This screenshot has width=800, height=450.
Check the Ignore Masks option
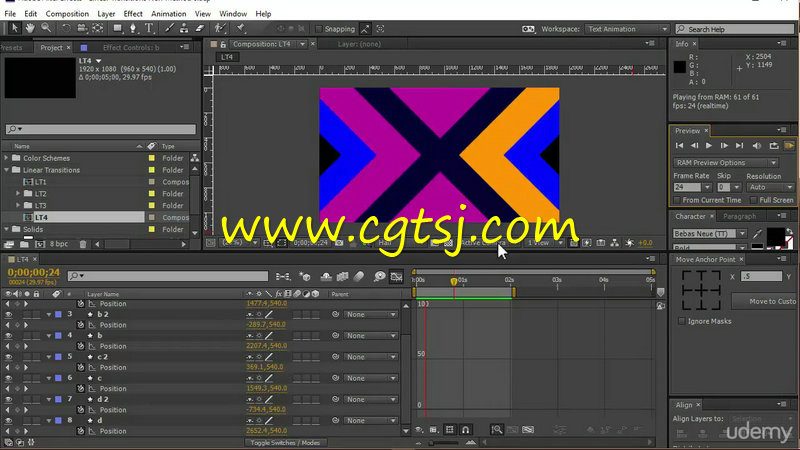tap(682, 321)
